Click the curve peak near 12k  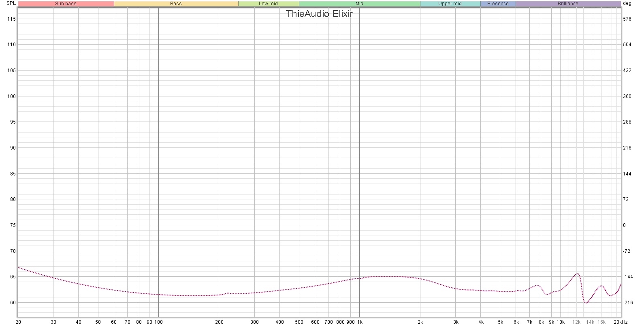point(577,274)
